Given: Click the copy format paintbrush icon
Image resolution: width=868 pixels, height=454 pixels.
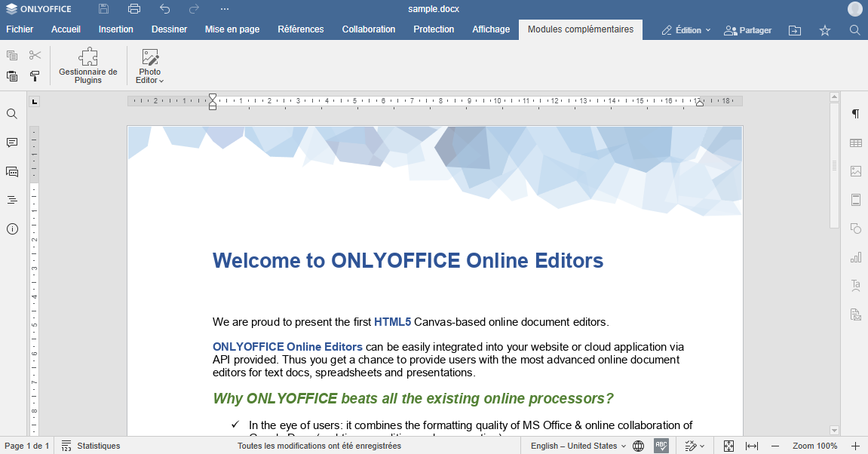Looking at the screenshot, I should (x=35, y=76).
